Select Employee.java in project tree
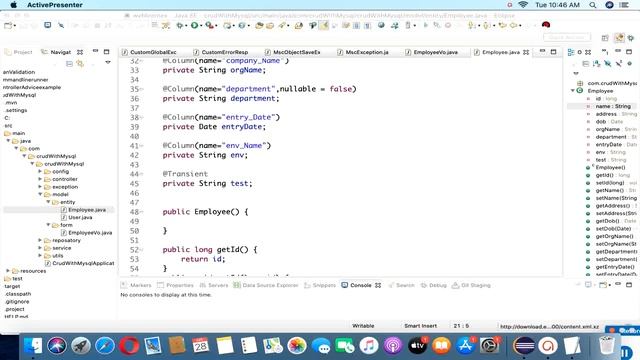This screenshot has height=360, width=640. [x=87, y=210]
